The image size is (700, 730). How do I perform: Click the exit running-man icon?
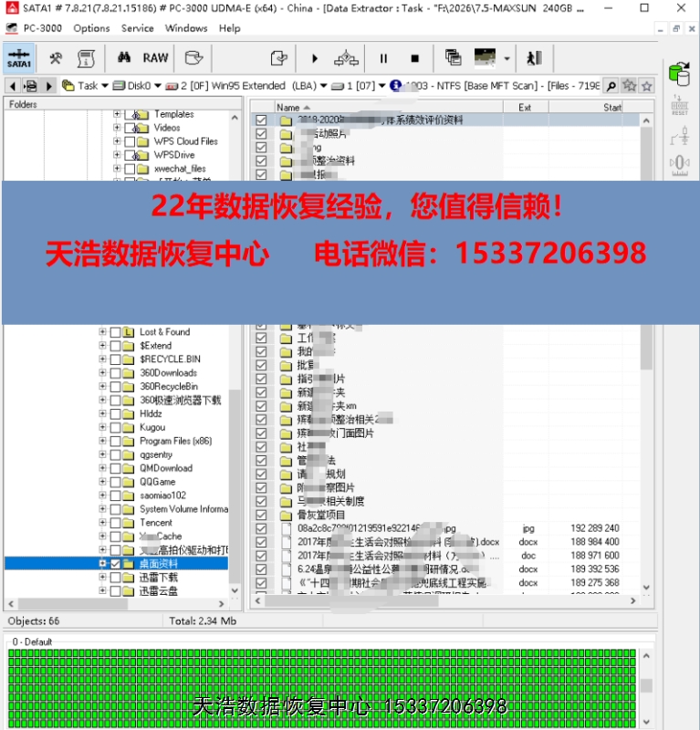coord(534,57)
